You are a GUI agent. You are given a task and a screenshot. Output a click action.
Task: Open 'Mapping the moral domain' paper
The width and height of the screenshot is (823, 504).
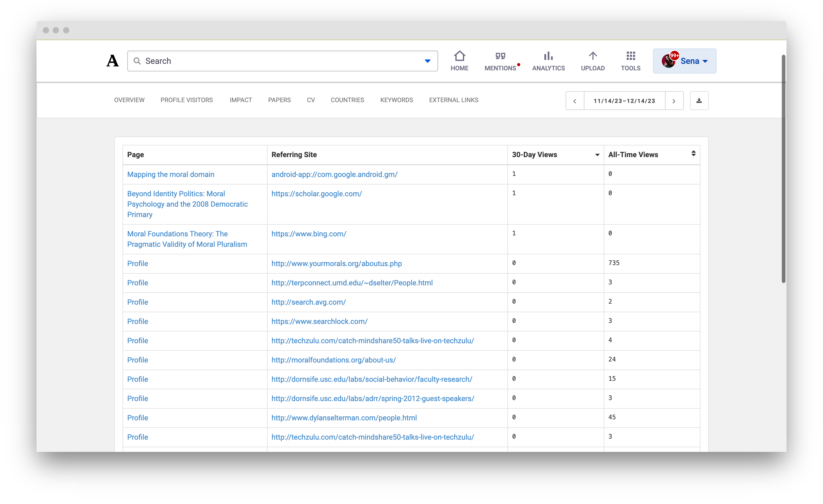[x=171, y=174]
